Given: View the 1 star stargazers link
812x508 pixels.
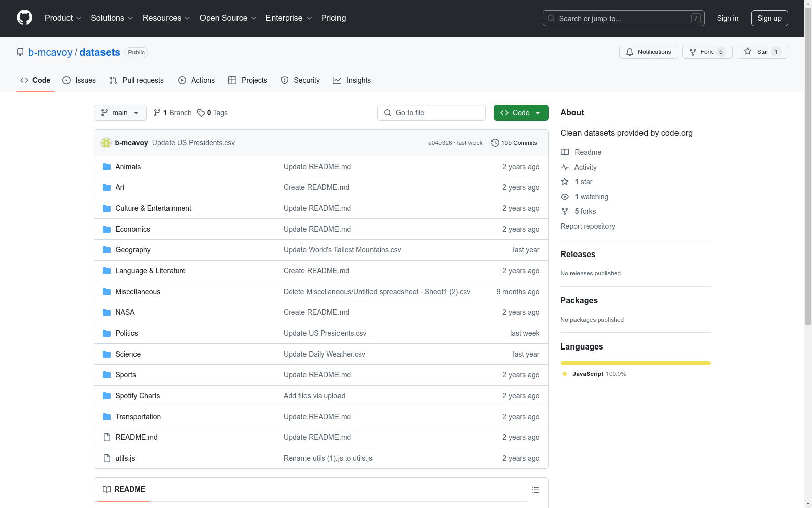Looking at the screenshot, I should click(577, 182).
